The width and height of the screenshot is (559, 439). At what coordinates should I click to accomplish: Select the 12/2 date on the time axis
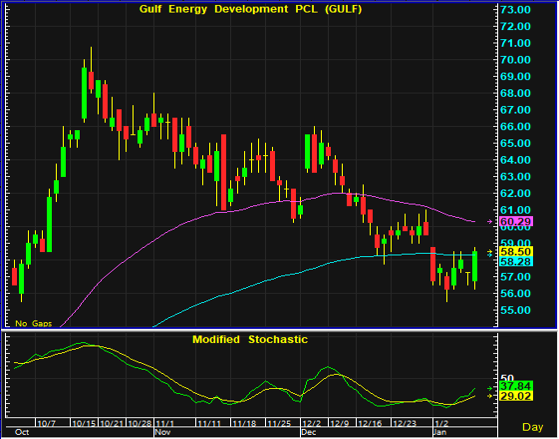coord(312,423)
